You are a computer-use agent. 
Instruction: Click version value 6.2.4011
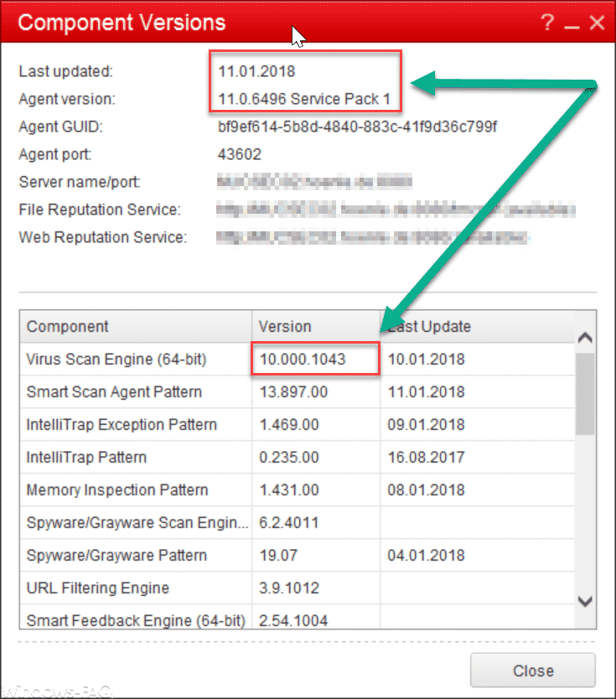point(289,522)
